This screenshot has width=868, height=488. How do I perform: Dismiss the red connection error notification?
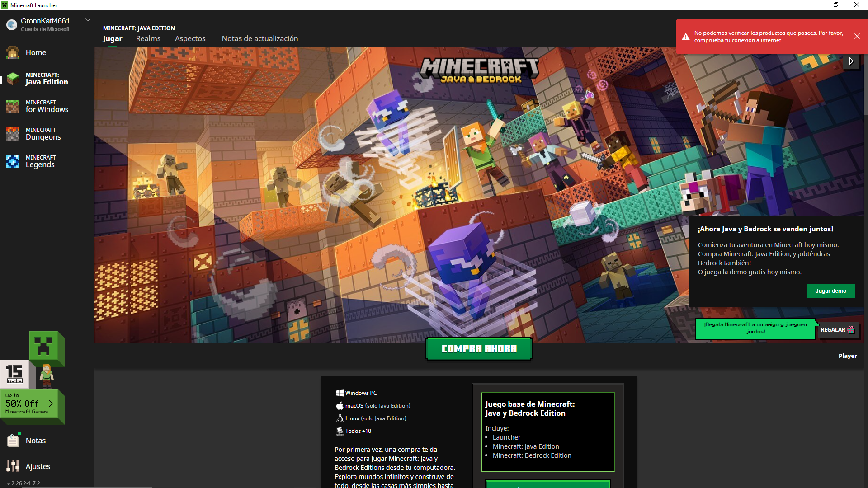click(857, 36)
